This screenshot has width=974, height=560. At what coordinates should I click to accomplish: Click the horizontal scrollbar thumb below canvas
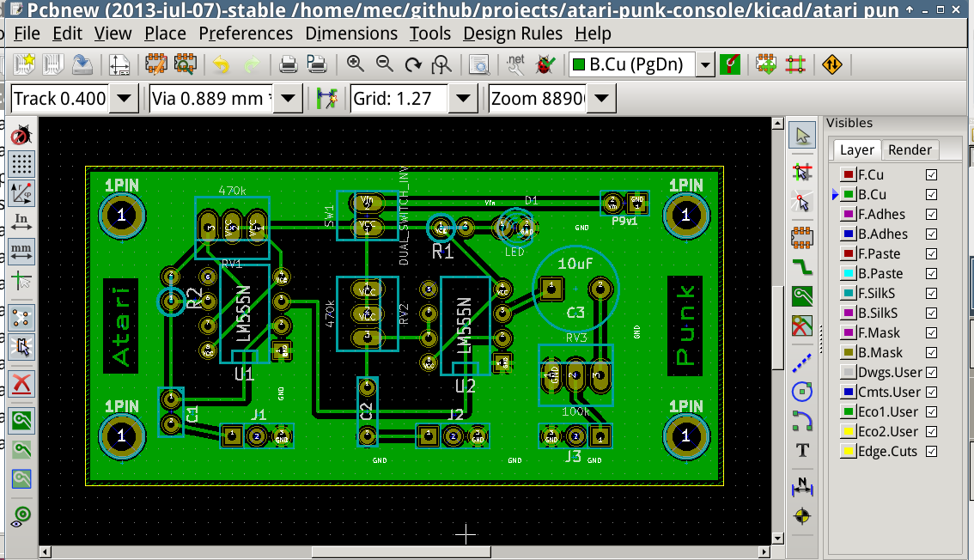tap(400, 551)
